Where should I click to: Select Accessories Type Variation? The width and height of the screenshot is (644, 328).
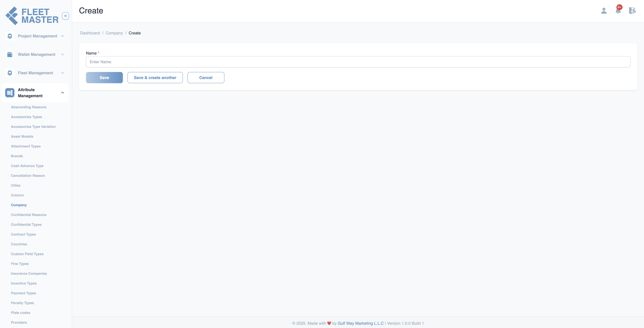coord(33,127)
